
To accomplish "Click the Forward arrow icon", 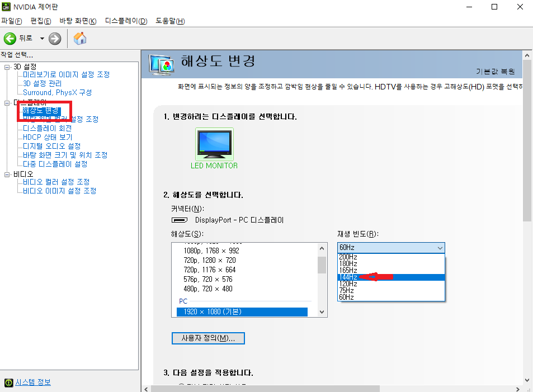I will click(x=55, y=39).
